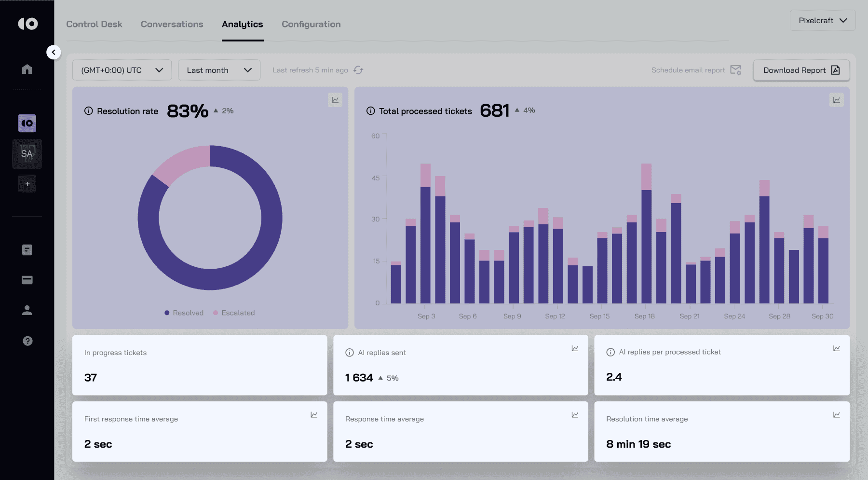This screenshot has width=868, height=480.
Task: Open the Pixelcraft account dropdown
Action: pyautogui.click(x=822, y=21)
